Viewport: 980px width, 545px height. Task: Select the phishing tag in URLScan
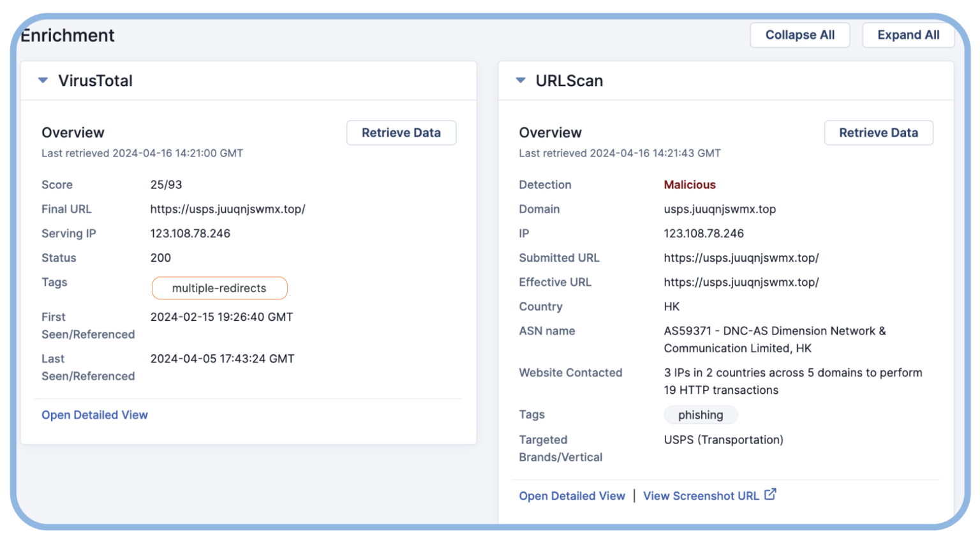pyautogui.click(x=701, y=414)
